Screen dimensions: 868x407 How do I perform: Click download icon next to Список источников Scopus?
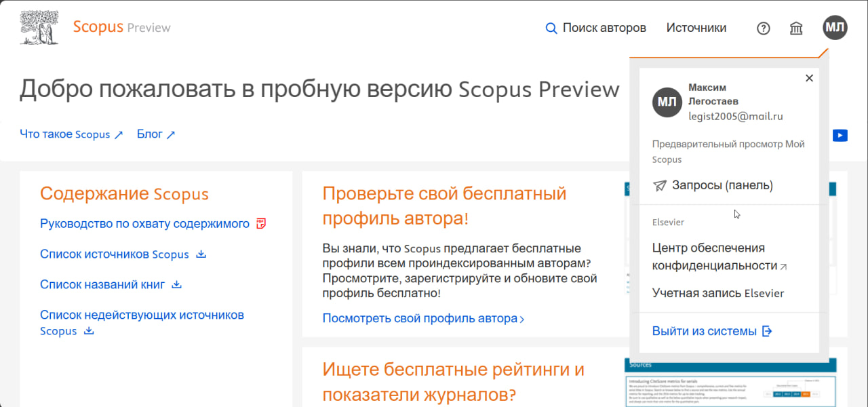click(201, 254)
